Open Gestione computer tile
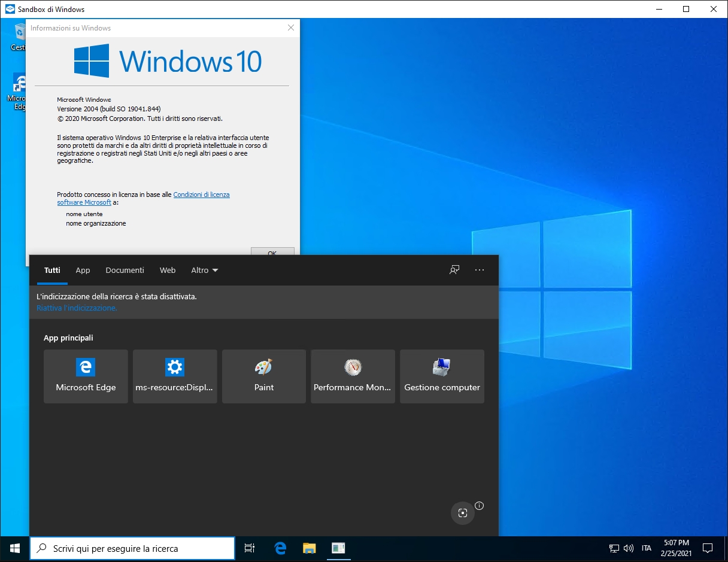728x562 pixels. (x=442, y=376)
